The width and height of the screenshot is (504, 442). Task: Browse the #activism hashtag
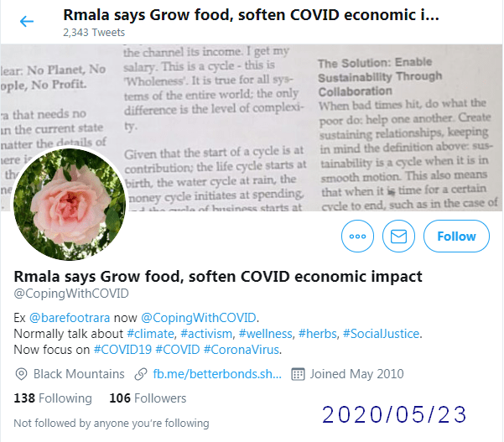[x=206, y=334]
